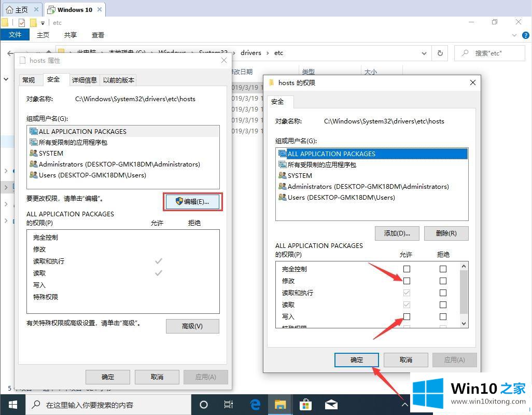This screenshot has height=415, width=532.
Task: Show hidden tray icons chevron
Action: tap(404, 405)
